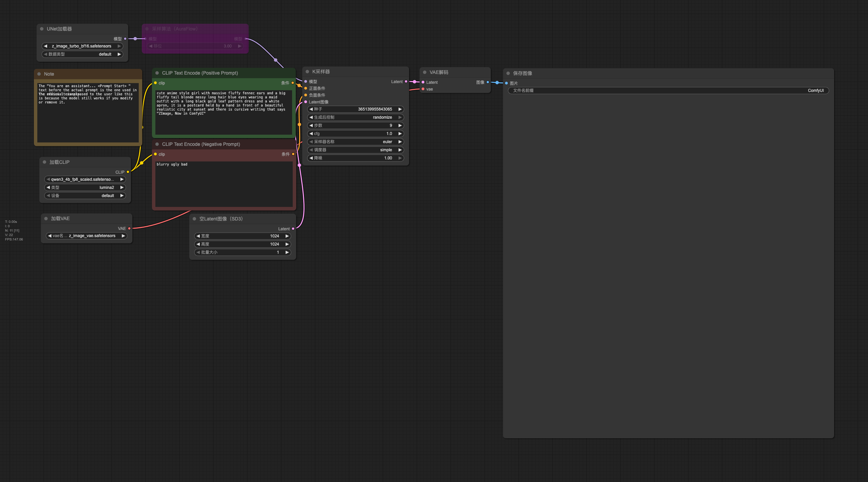This screenshot has width=868, height=482.
Task: Increase 步数 value with right arrow
Action: click(400, 126)
